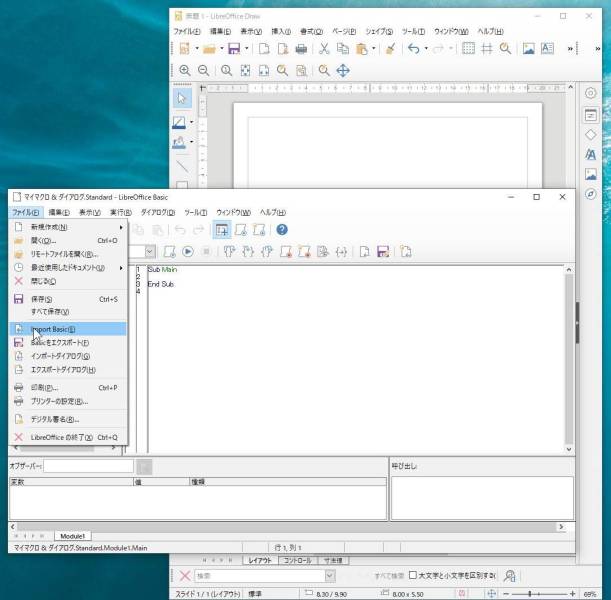Click Import Basic in the File menu

click(68, 329)
